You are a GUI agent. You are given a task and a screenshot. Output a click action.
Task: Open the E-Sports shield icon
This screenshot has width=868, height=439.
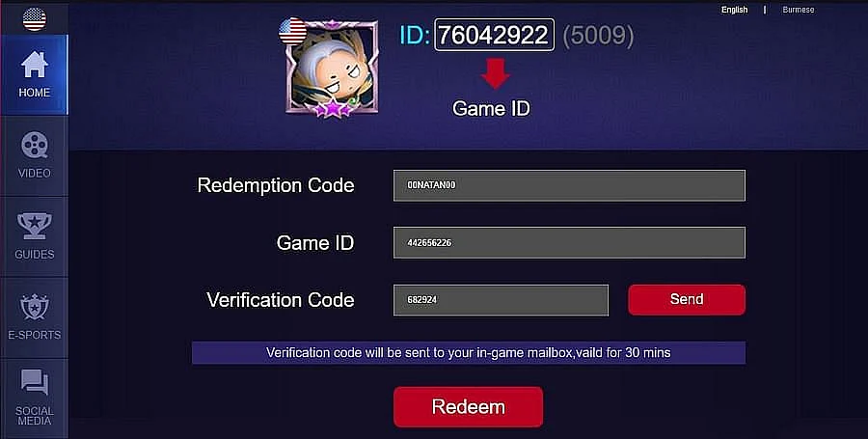click(35, 307)
